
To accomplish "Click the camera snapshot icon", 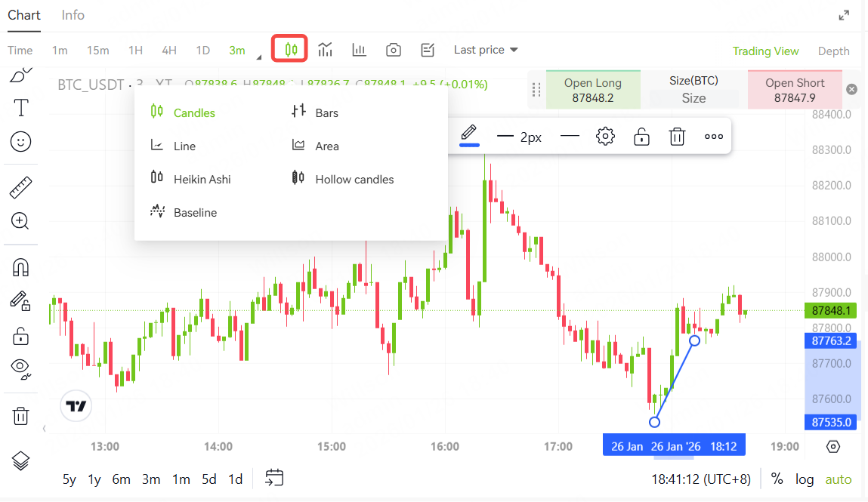I will click(x=393, y=50).
